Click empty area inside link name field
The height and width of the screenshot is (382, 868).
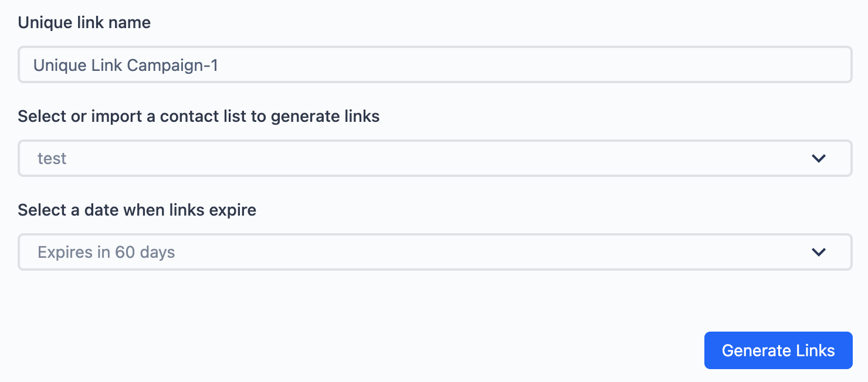528,64
